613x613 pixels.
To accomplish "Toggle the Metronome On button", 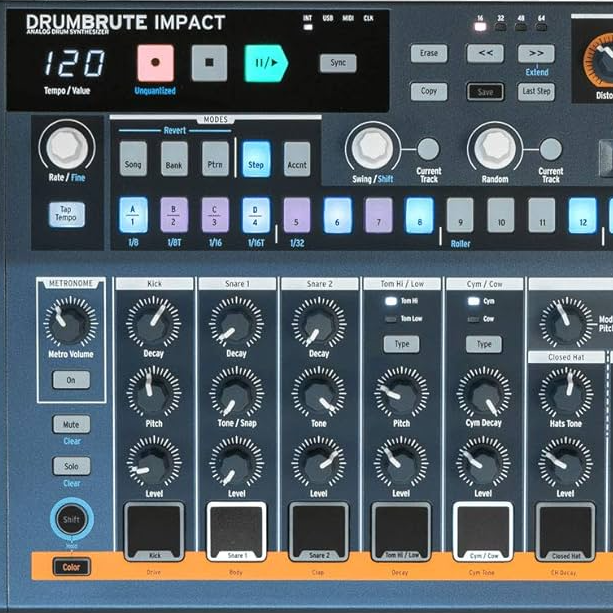I will coord(71,380).
